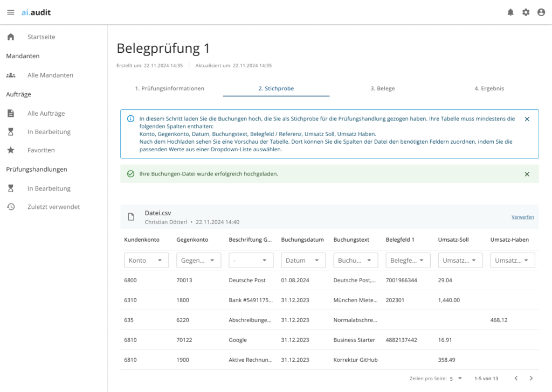
Task: Dismiss the blue info banner
Action: point(527,119)
